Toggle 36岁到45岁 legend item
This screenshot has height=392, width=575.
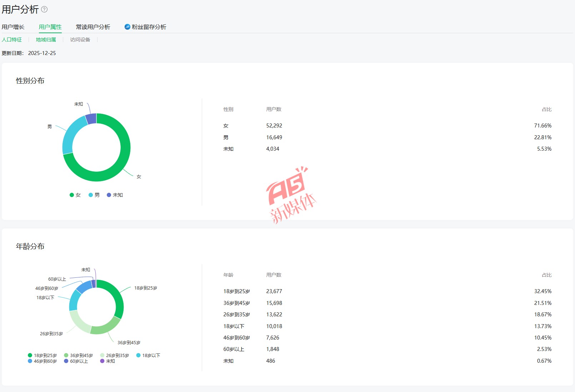coord(78,355)
